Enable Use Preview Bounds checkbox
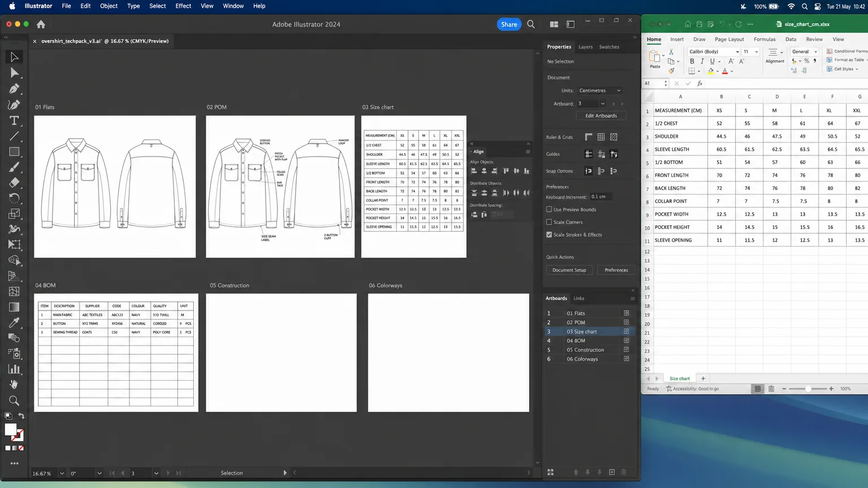The width and height of the screenshot is (868, 488). tap(549, 210)
